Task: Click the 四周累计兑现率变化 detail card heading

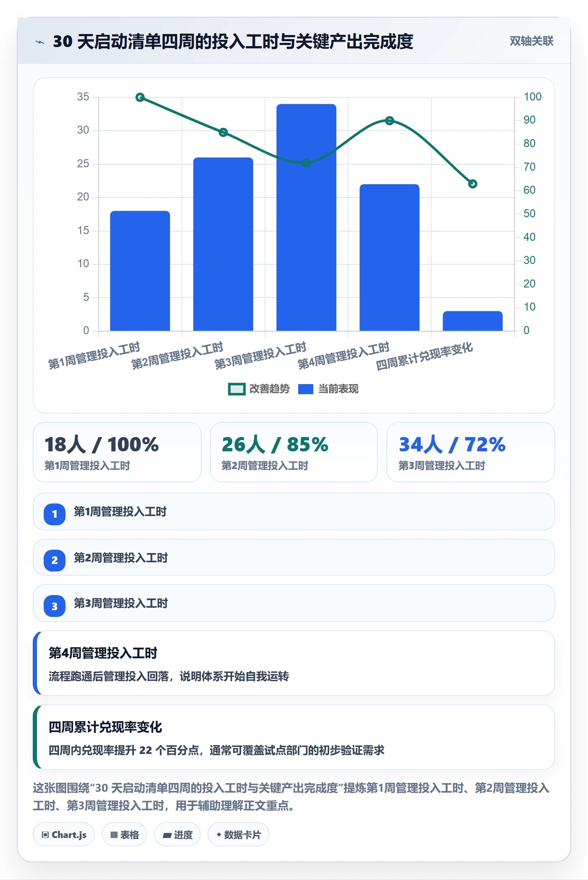Action: [x=105, y=727]
